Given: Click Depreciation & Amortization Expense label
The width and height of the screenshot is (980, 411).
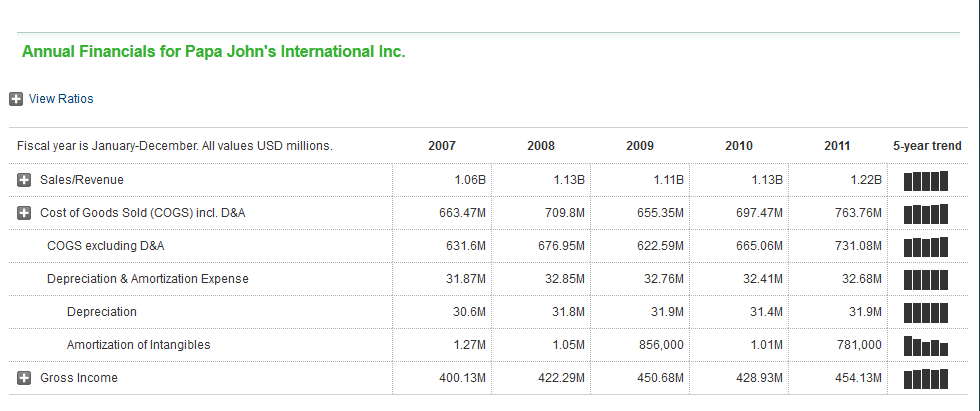Looking at the screenshot, I should pyautogui.click(x=148, y=279).
